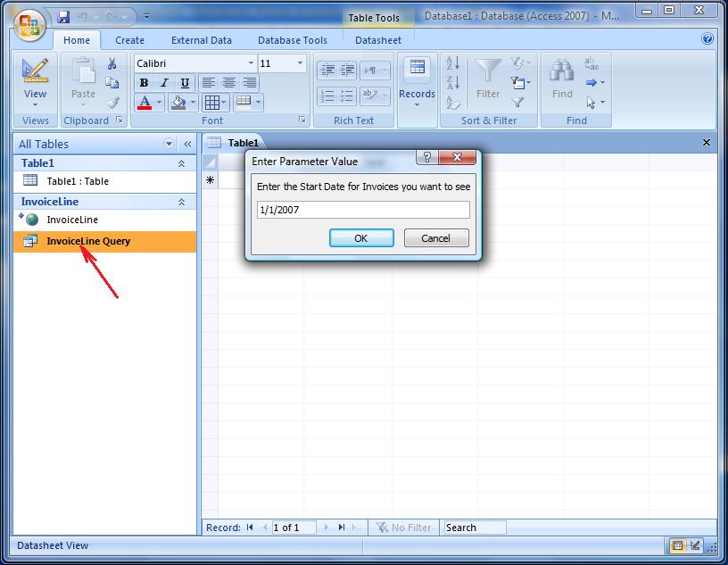Open Customize Quick Access Toolbar dropdown
The image size is (728, 565).
pyautogui.click(x=146, y=17)
